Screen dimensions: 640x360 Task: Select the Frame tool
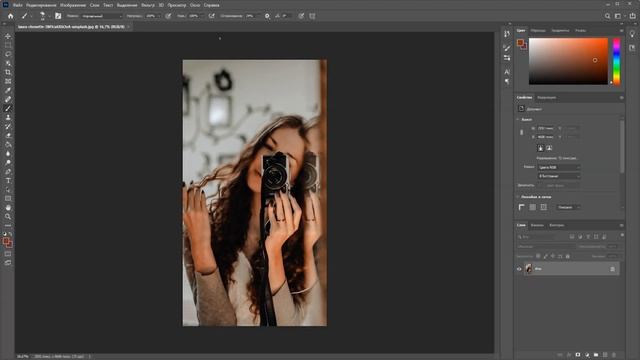(8, 81)
